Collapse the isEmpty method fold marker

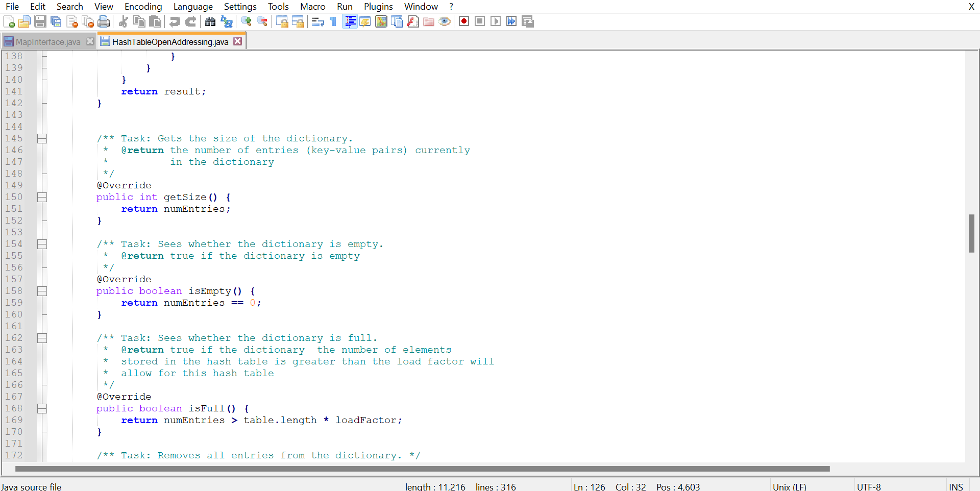pos(42,291)
